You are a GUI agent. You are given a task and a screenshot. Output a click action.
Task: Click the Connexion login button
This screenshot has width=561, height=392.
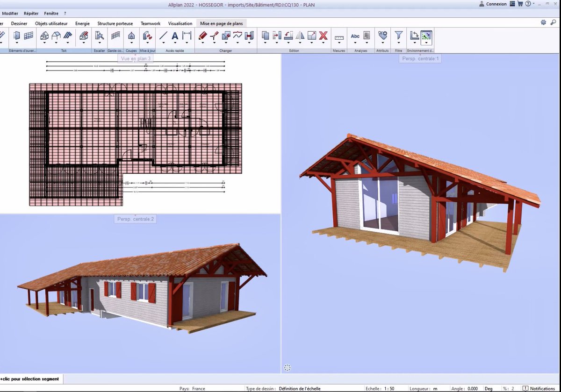click(x=493, y=4)
